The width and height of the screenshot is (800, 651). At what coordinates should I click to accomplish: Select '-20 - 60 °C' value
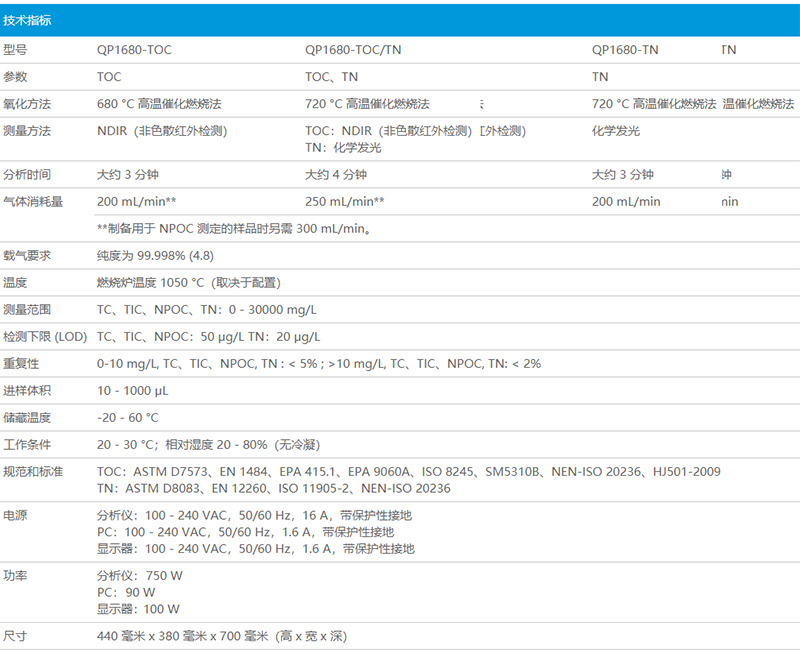128,418
